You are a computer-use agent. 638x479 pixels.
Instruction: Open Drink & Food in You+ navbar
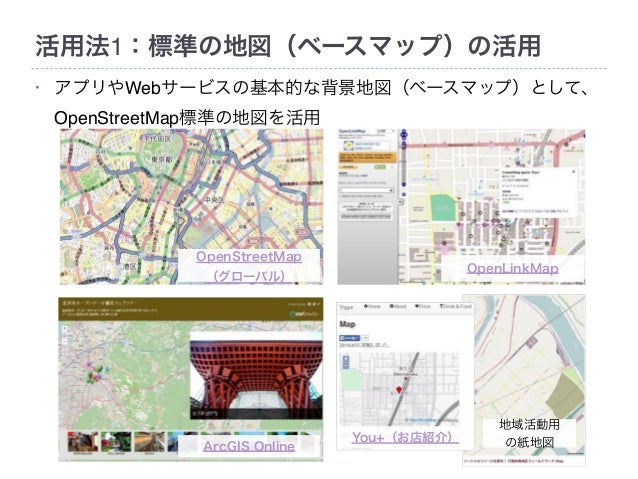455,306
